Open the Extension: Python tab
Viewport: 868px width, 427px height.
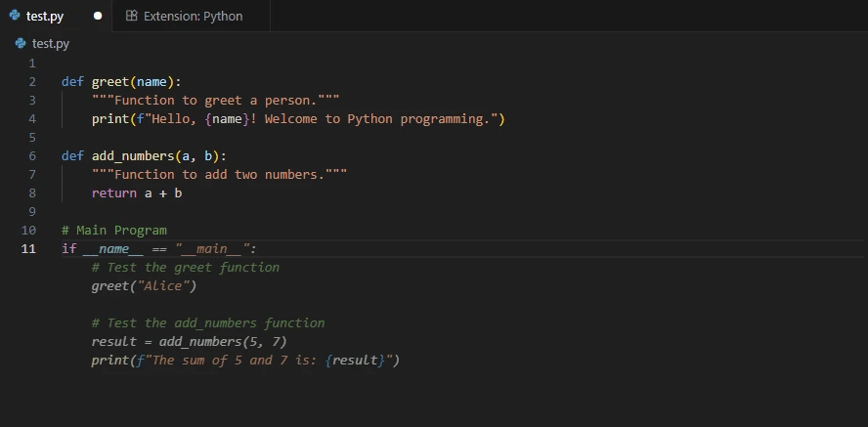[x=191, y=16]
